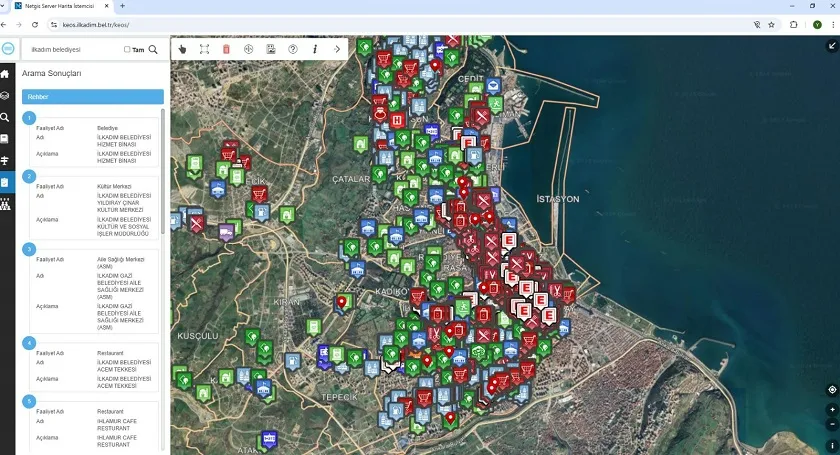Click the search magnifier next to Tam
Viewport: 840px width, 455px height.
pyautogui.click(x=153, y=49)
